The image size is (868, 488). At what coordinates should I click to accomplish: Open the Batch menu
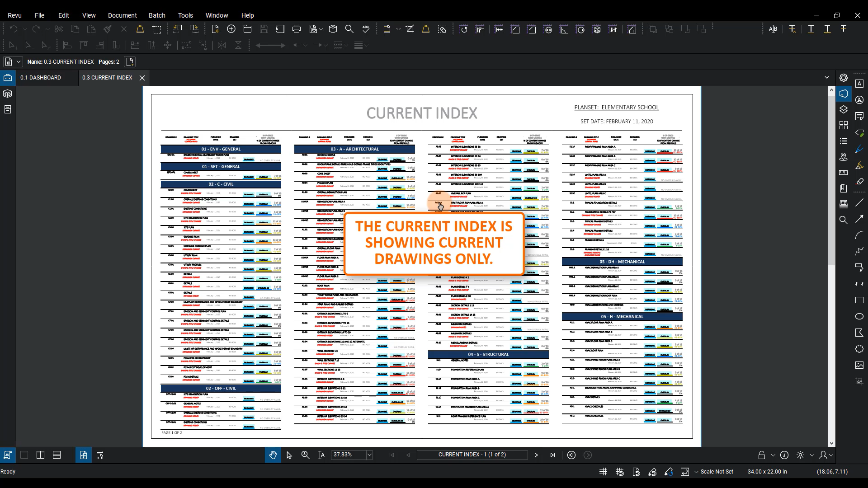(157, 15)
